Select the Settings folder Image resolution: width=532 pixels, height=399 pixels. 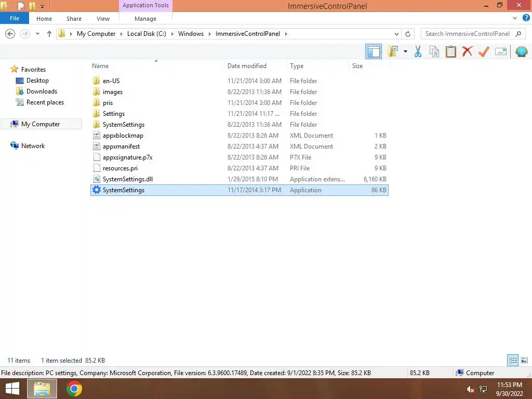[x=113, y=113]
